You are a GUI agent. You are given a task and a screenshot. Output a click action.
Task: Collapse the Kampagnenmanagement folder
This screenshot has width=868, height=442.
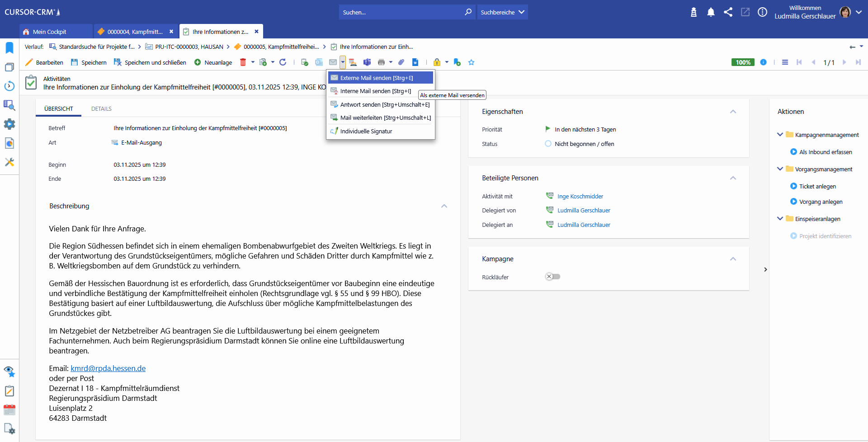coord(780,135)
